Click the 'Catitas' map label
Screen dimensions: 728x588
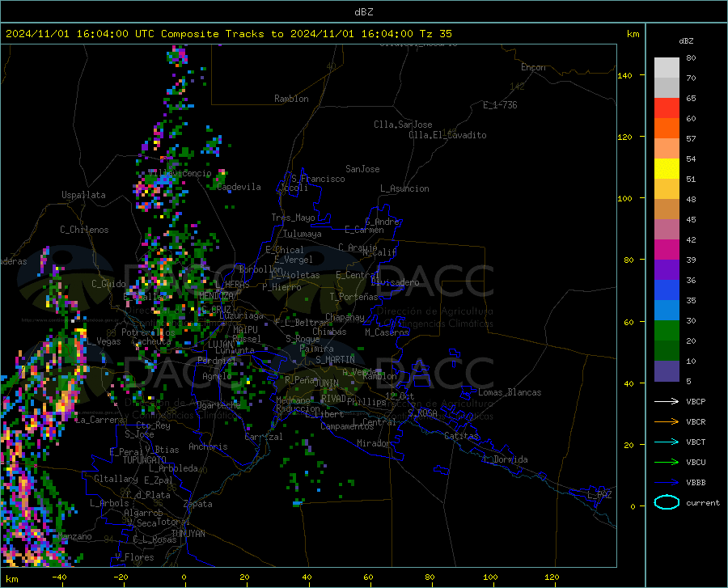click(461, 436)
